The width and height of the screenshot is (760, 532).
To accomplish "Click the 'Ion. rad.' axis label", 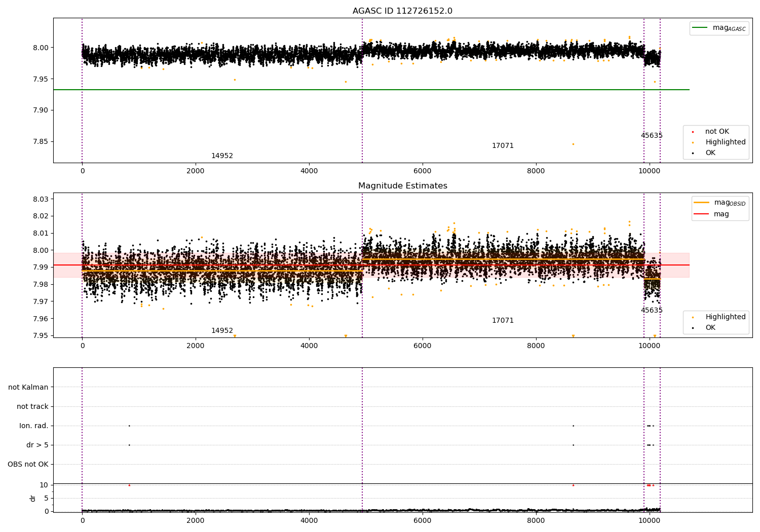I will 34,426.
